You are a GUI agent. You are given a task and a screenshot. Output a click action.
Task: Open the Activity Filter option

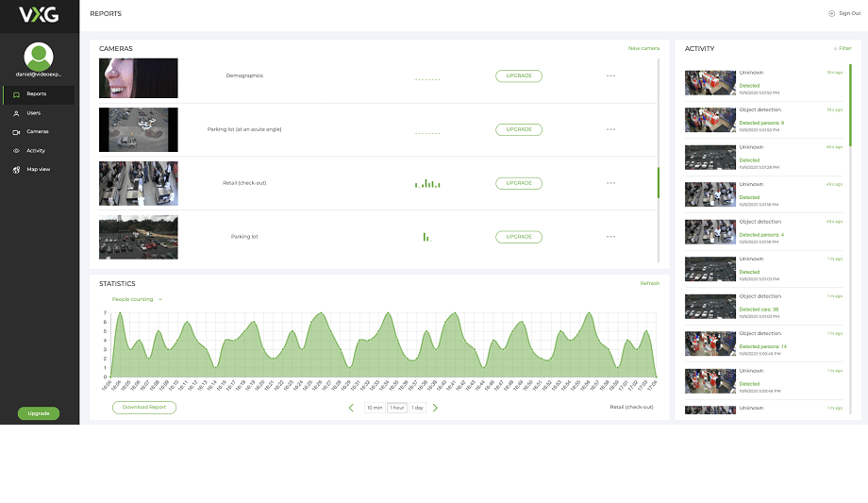[842, 48]
